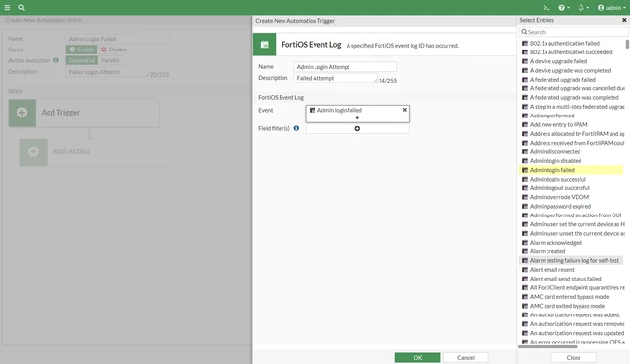
Task: Choose Parallel action execution
Action: click(111, 60)
